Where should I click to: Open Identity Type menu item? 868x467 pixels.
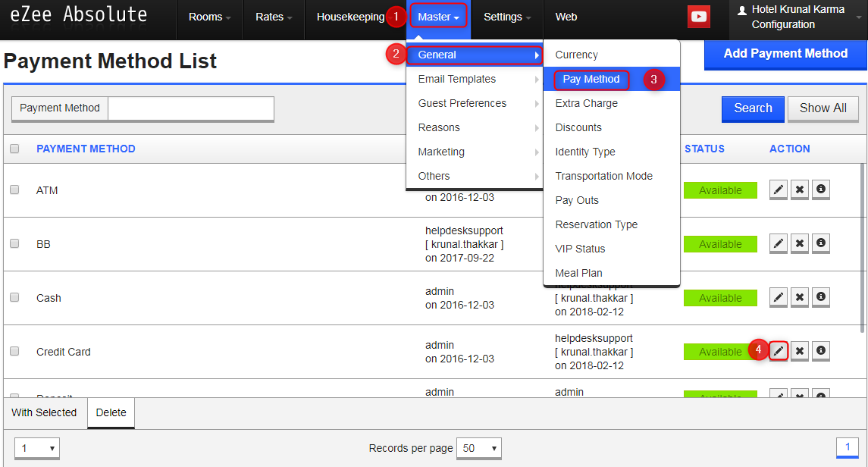[x=612, y=152]
